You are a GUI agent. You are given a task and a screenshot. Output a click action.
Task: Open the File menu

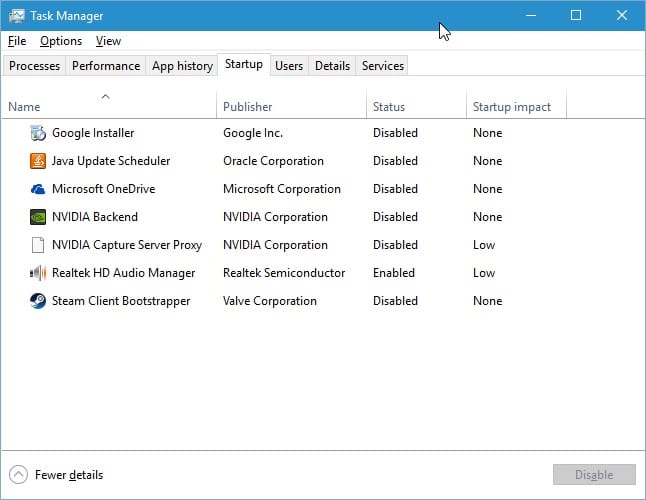[x=17, y=41]
